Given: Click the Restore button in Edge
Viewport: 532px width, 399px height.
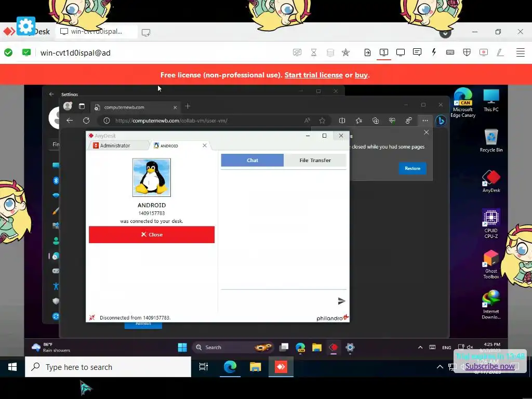Looking at the screenshot, I should (413, 168).
